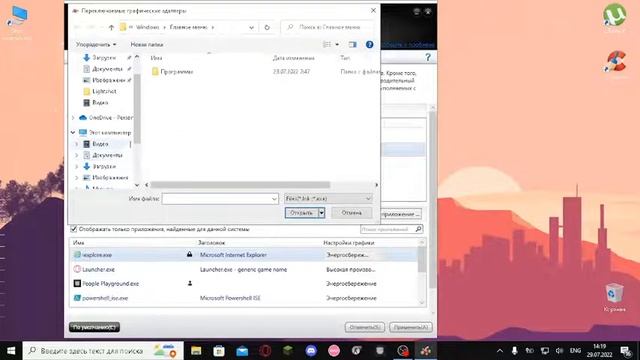
Task: Open the Windows Start menu
Action: [x=11, y=351]
